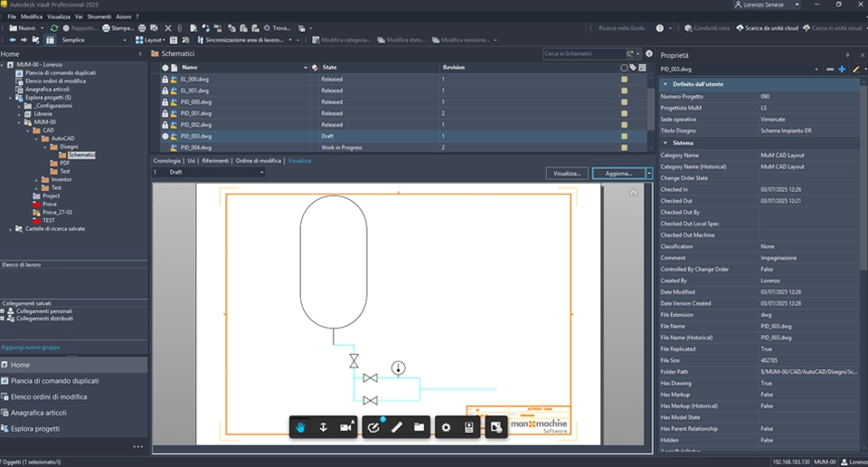Open the Lorenzo Senese user dropdown
The width and height of the screenshot is (868, 467).
(x=797, y=5)
